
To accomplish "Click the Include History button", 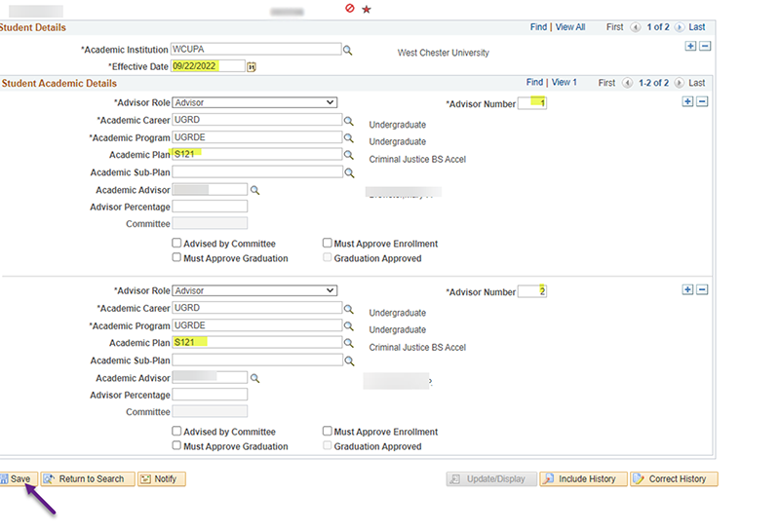I will tap(580, 479).
